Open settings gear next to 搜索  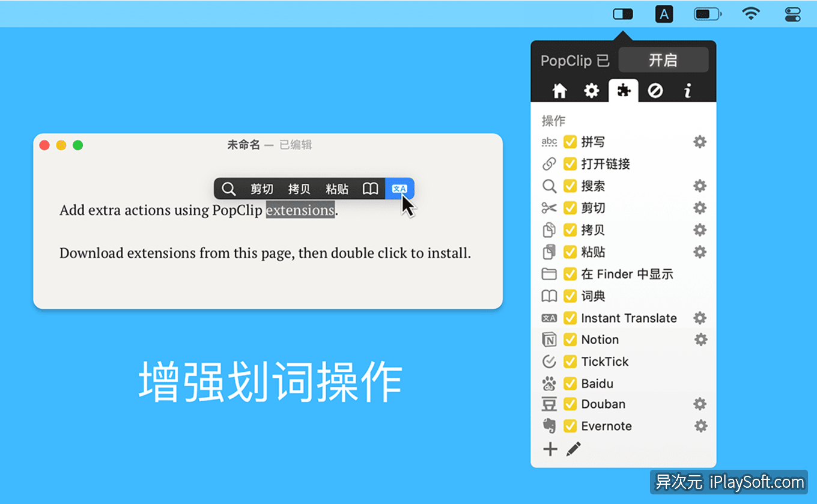coord(700,186)
